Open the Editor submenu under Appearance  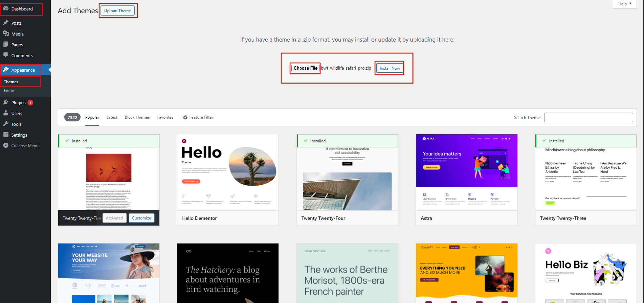click(9, 91)
